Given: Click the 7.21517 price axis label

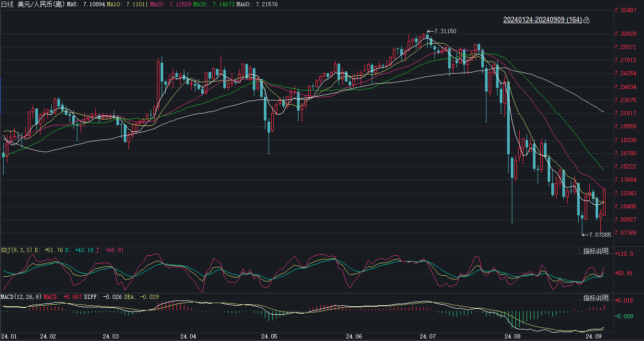Looking at the screenshot, I should (626, 113).
